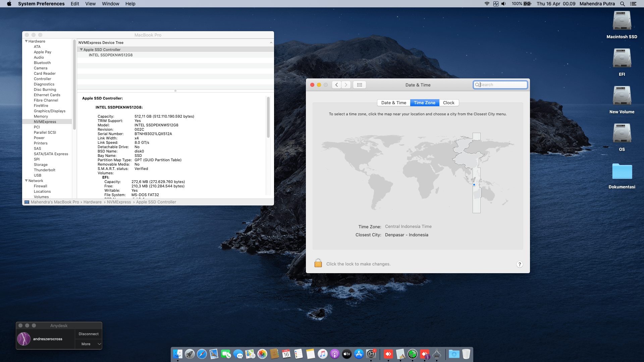
Task: Collapse Apple SSD Controller tree node
Action: [81, 50]
